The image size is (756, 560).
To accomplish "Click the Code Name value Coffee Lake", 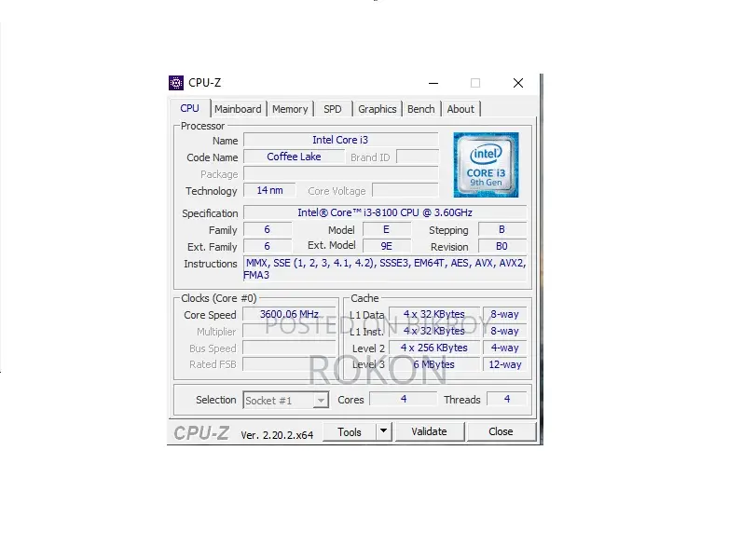I will click(x=295, y=157).
